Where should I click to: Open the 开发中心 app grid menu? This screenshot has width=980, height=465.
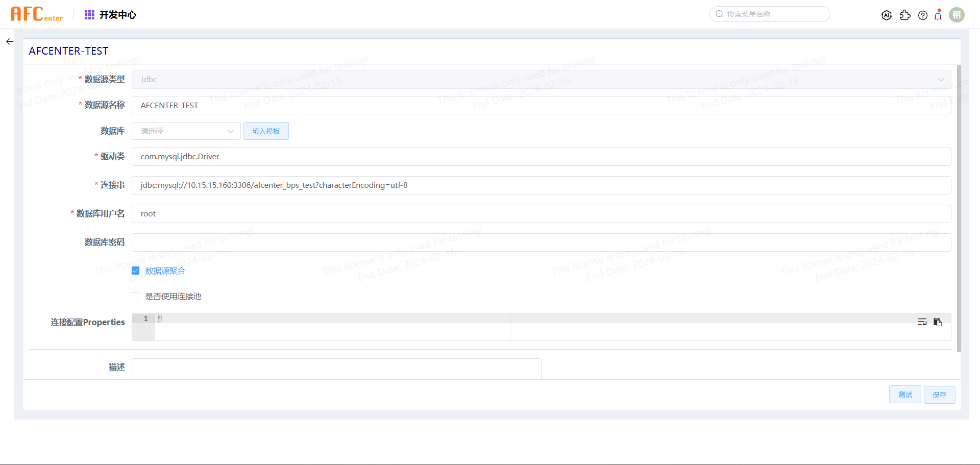click(x=89, y=15)
